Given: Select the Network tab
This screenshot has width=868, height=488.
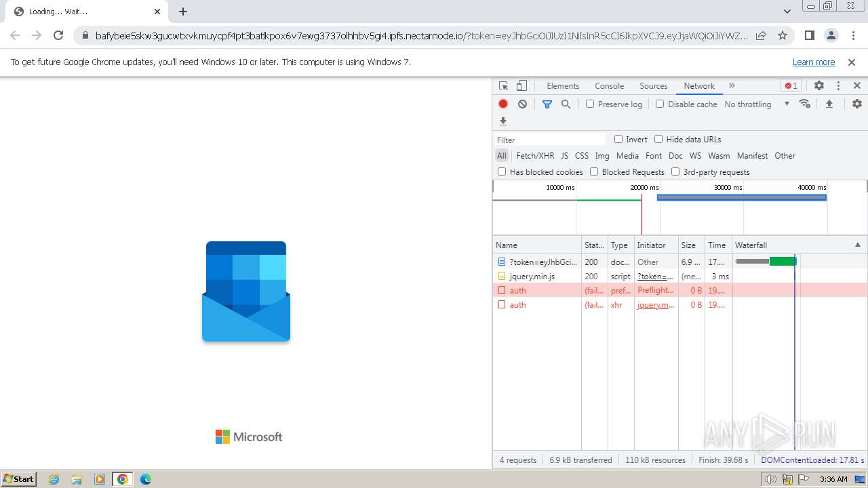Looking at the screenshot, I should (699, 86).
